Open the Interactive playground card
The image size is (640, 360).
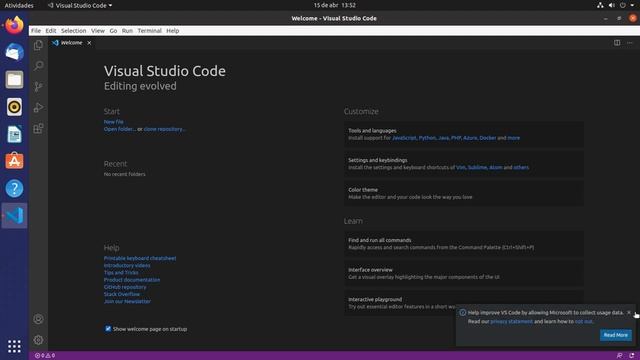pos(464,303)
